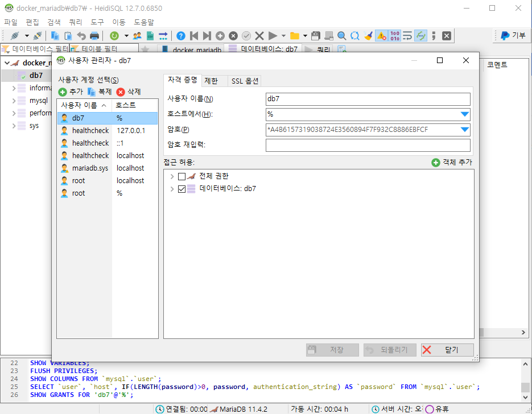This screenshot has width=532, height=414.
Task: Close the user manager dialog button
Action: [447, 350]
